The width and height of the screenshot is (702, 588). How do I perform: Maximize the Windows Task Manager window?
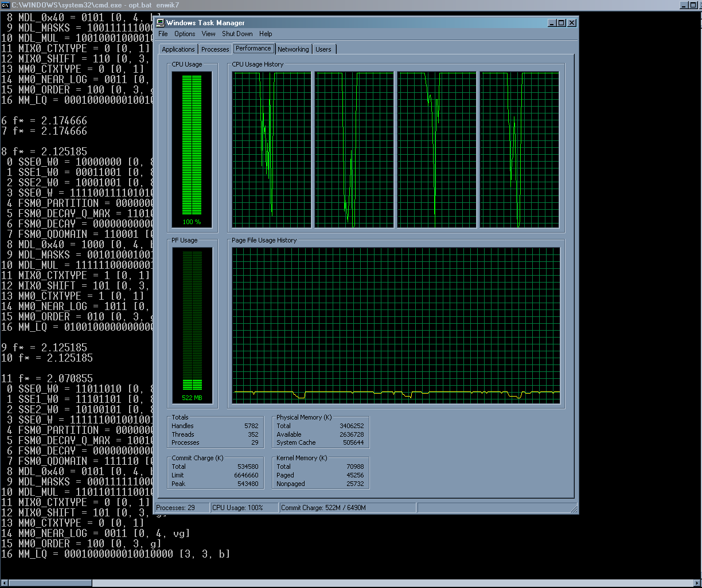pos(561,23)
